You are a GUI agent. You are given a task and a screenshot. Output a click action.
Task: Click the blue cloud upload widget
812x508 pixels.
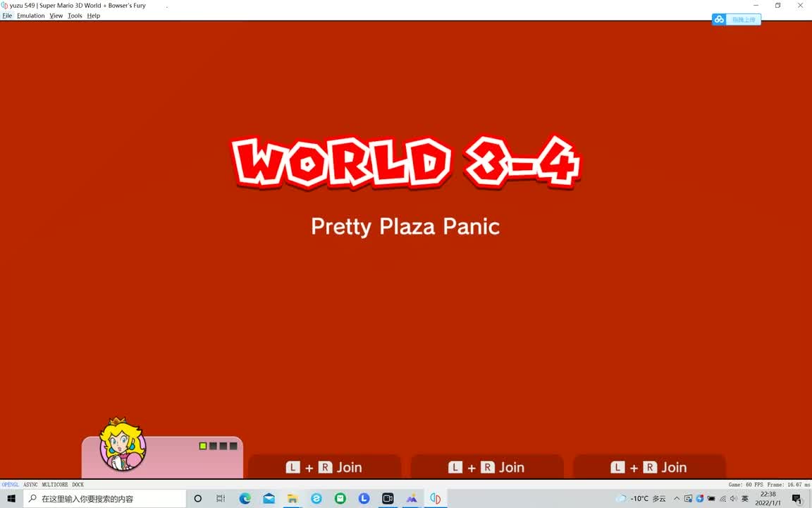pos(736,20)
